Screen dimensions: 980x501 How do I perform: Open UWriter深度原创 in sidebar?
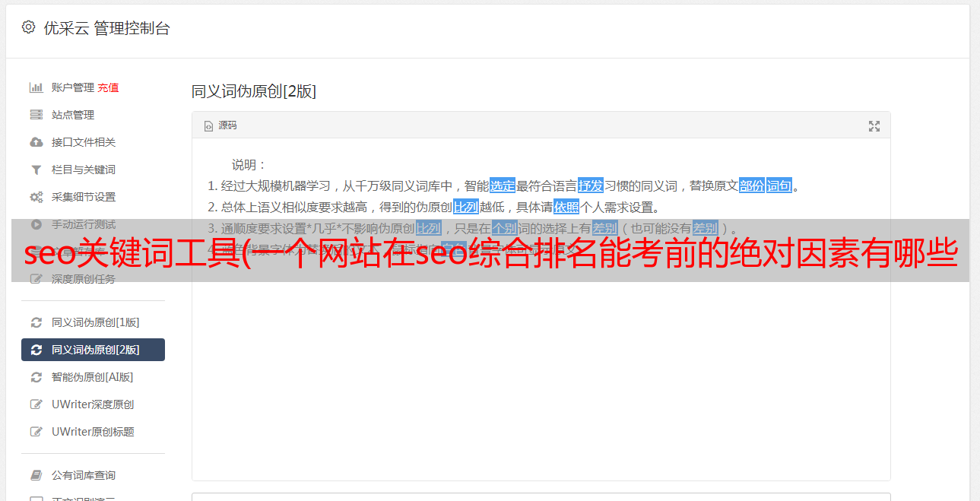pyautogui.click(x=93, y=404)
